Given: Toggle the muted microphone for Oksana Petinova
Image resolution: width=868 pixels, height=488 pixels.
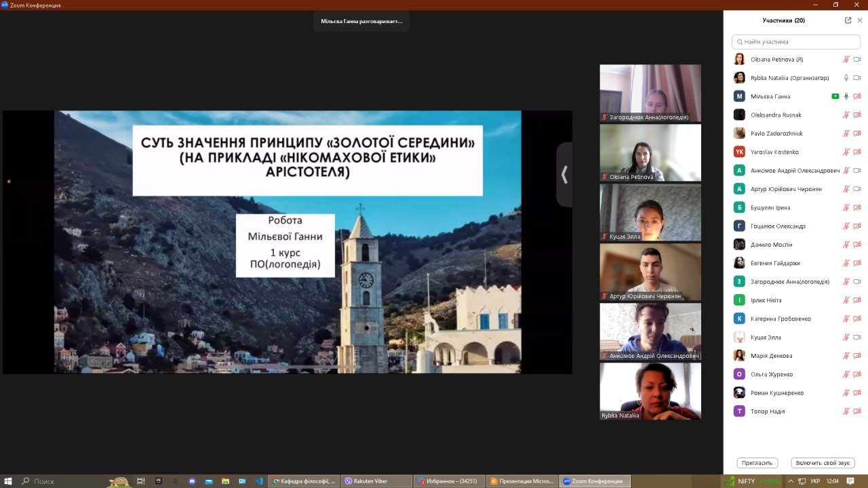Looking at the screenshot, I should point(846,60).
